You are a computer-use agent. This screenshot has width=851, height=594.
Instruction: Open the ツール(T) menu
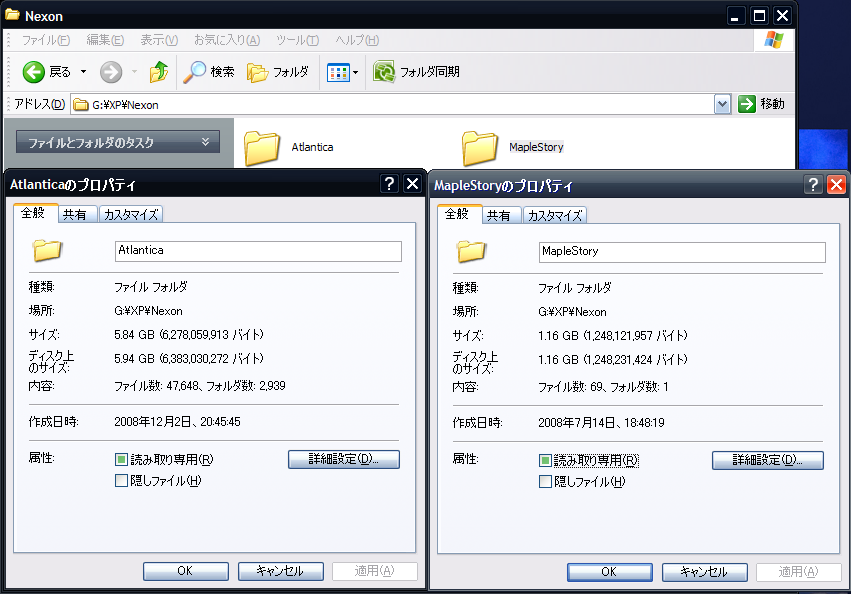297,40
